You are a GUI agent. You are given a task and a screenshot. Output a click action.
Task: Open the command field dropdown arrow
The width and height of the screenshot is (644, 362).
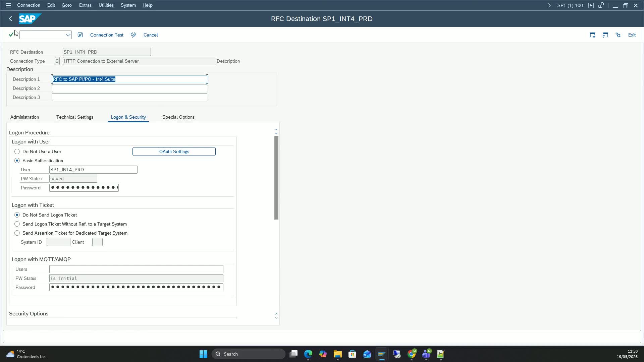tap(68, 35)
